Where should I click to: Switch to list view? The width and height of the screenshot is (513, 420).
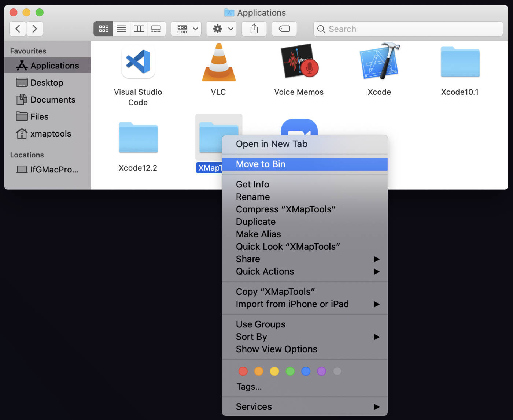pyautogui.click(x=121, y=29)
